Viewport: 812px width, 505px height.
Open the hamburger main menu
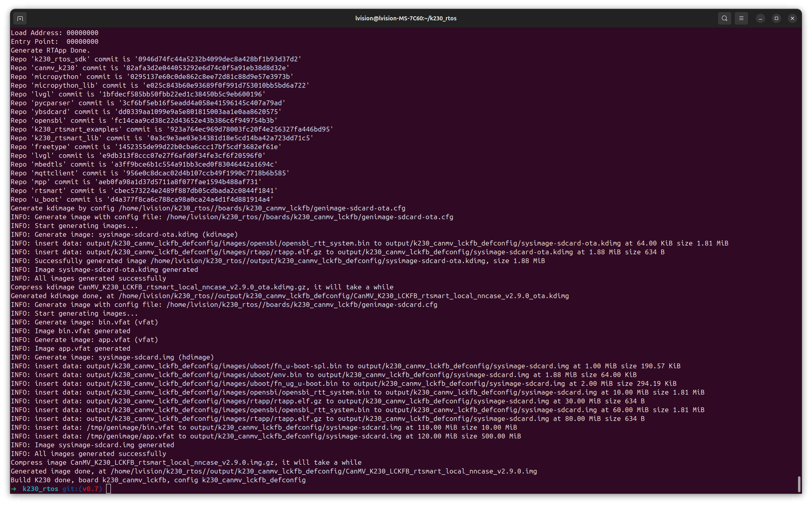[741, 18]
